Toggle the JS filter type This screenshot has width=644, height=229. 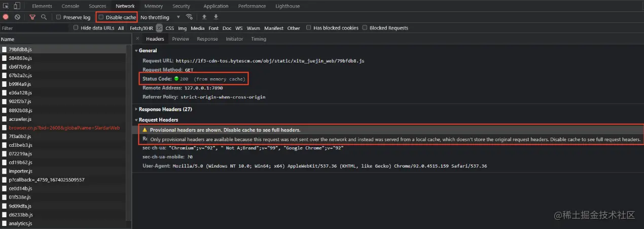pos(159,28)
